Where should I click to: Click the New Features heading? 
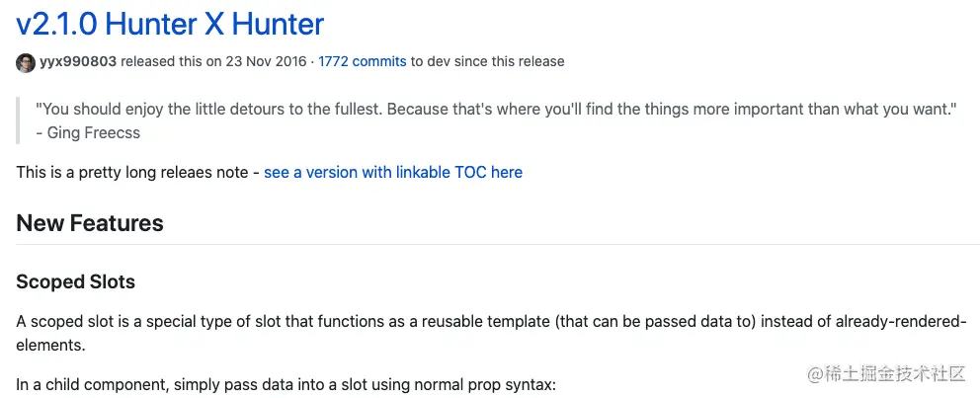(x=90, y=223)
